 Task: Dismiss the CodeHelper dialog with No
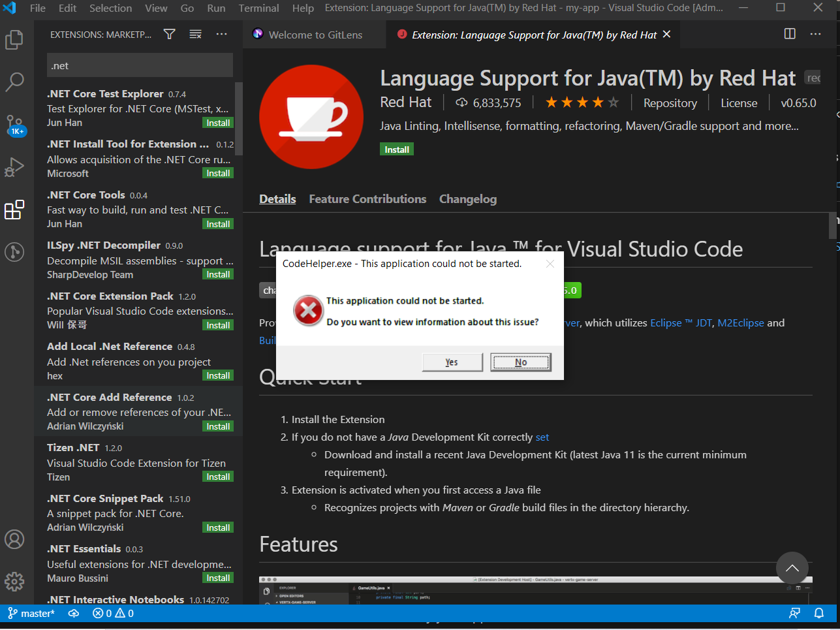pyautogui.click(x=520, y=362)
